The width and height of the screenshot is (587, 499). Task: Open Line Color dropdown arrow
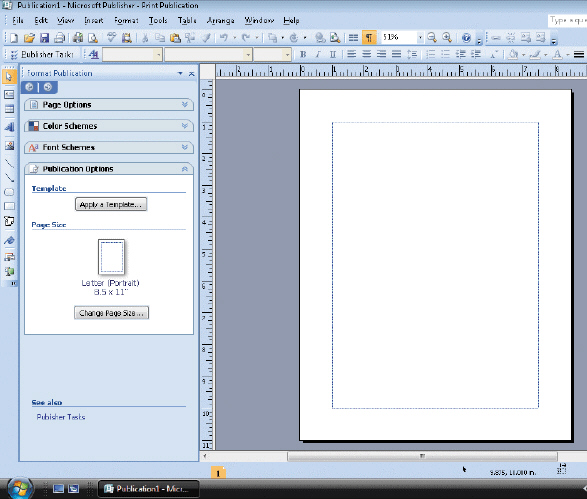pyautogui.click(x=545, y=55)
